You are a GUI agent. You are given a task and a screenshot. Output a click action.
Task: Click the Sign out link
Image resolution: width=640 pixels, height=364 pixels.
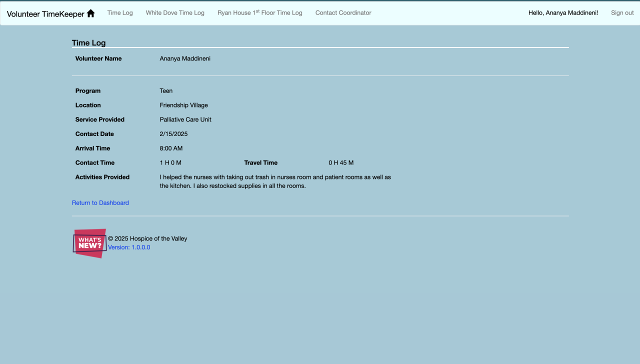pos(622,13)
